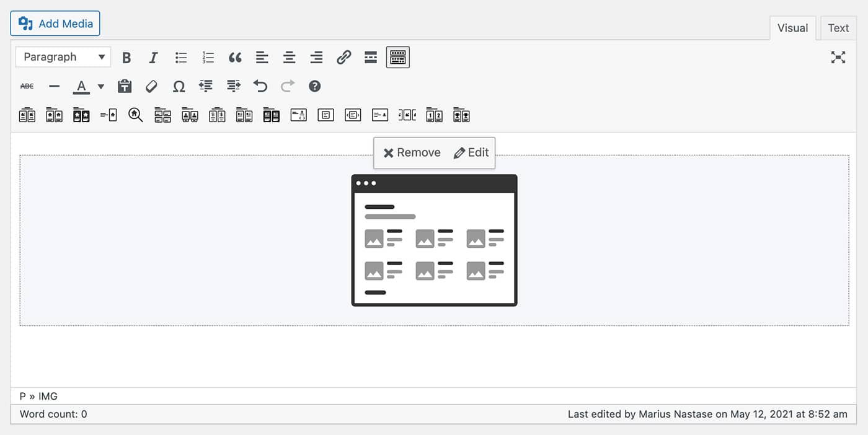The image size is (868, 435).
Task: Select the Visual editor tab
Action: pos(792,28)
